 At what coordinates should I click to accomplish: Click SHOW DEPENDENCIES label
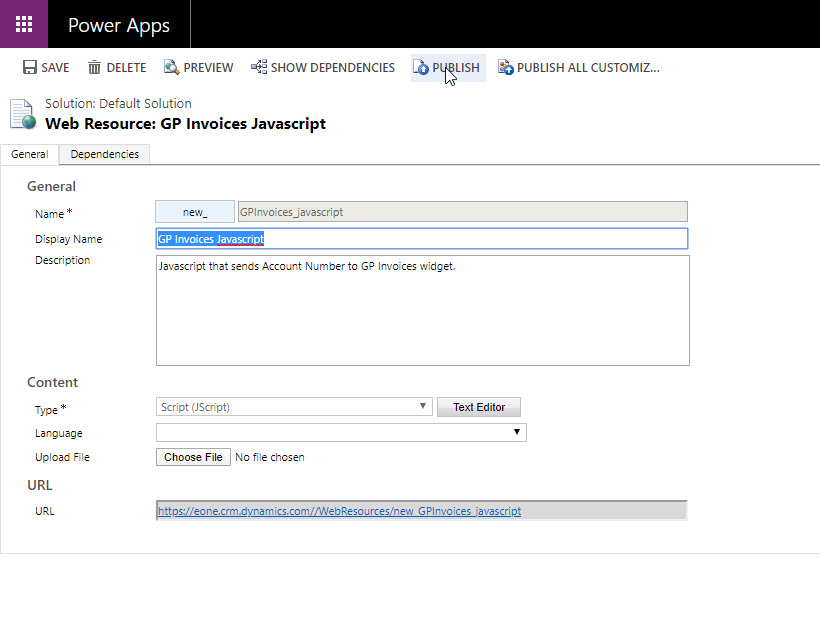coord(333,67)
